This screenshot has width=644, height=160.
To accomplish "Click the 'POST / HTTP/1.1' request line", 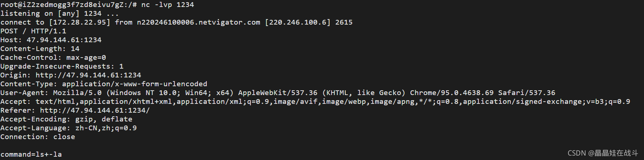I will [33, 31].
